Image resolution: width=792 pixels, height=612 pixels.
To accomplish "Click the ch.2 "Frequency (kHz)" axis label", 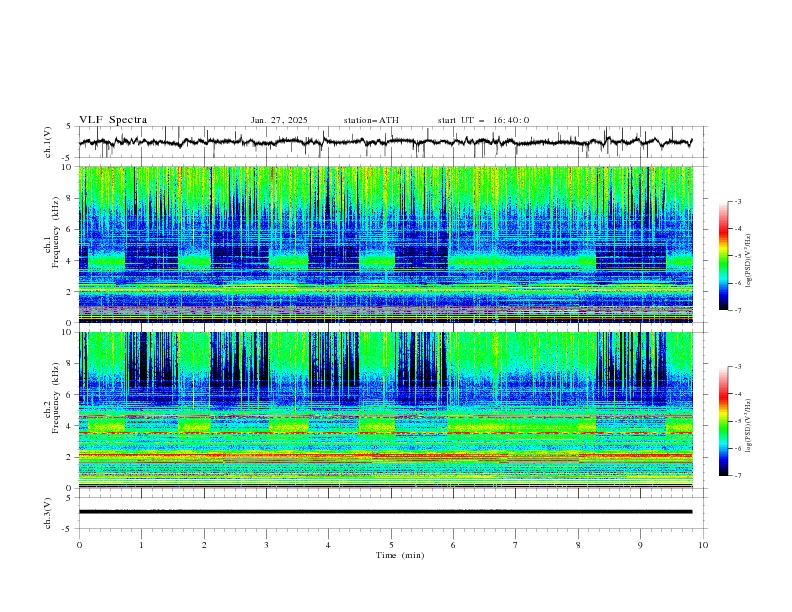I will (x=55, y=399).
